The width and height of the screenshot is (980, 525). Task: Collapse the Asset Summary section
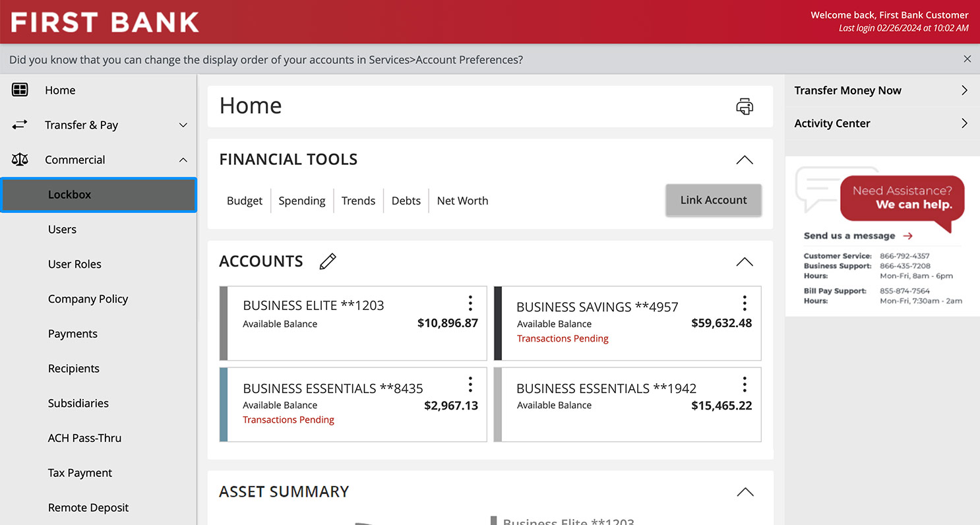pyautogui.click(x=745, y=491)
